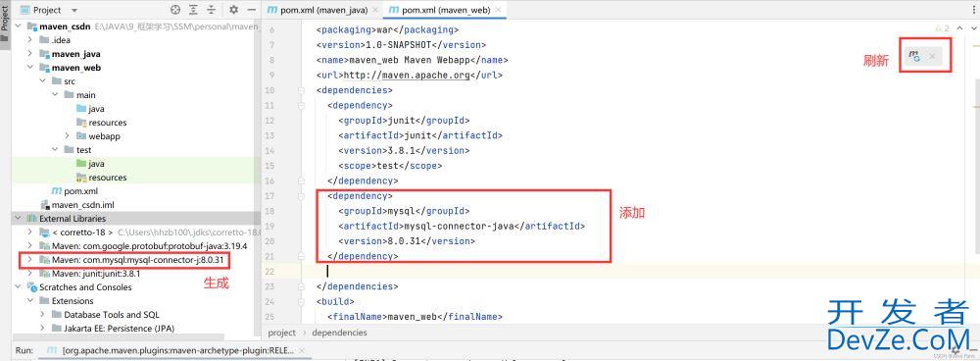Viewport: 980px width, 361px height.
Task: Dismiss the Maven reload floating notification
Action: [x=932, y=56]
